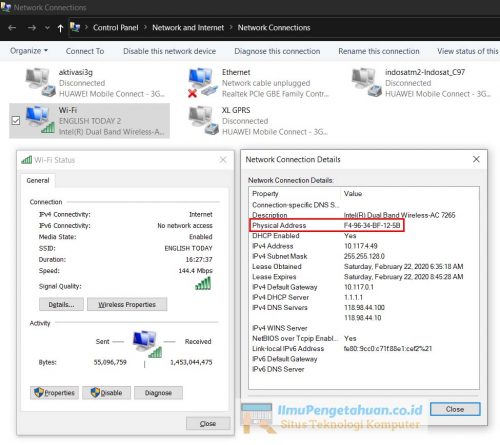Click the Speed value 144.4 Mbps
The width and height of the screenshot is (500, 445).
coord(195,271)
